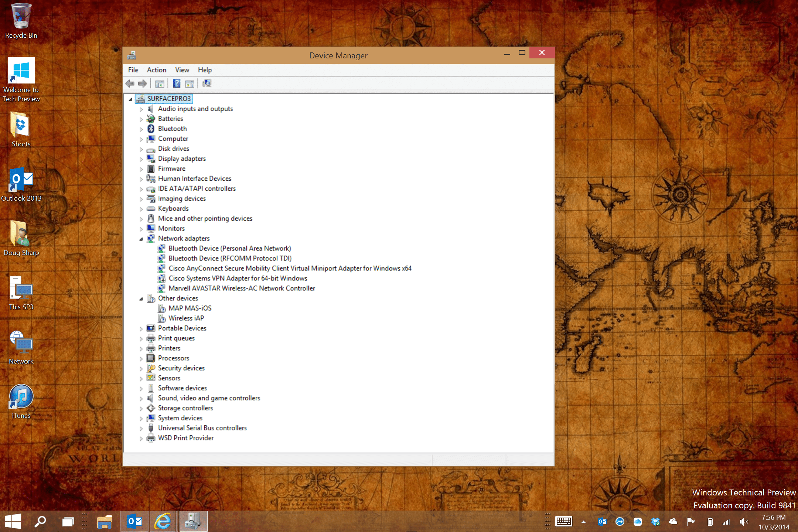Click the Batteries category icon
Image resolution: width=798 pixels, height=532 pixels.
(x=151, y=119)
